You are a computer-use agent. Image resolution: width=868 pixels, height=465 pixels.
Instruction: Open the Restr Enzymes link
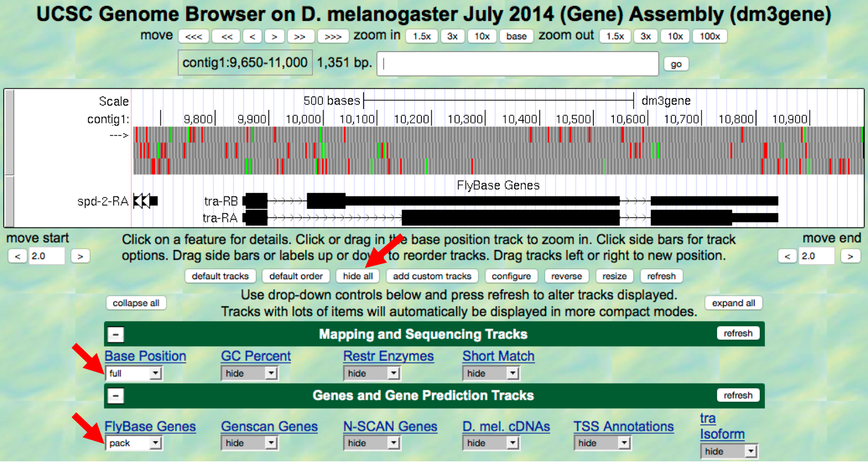click(388, 356)
